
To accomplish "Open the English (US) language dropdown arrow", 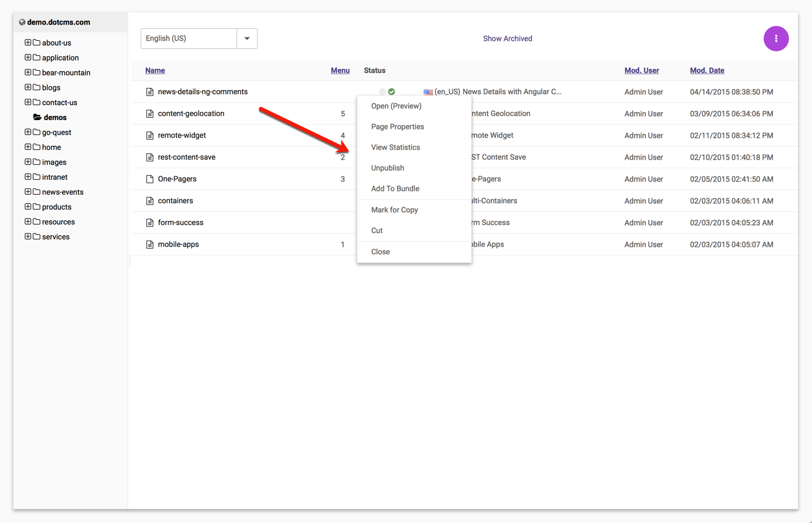I will click(x=247, y=38).
